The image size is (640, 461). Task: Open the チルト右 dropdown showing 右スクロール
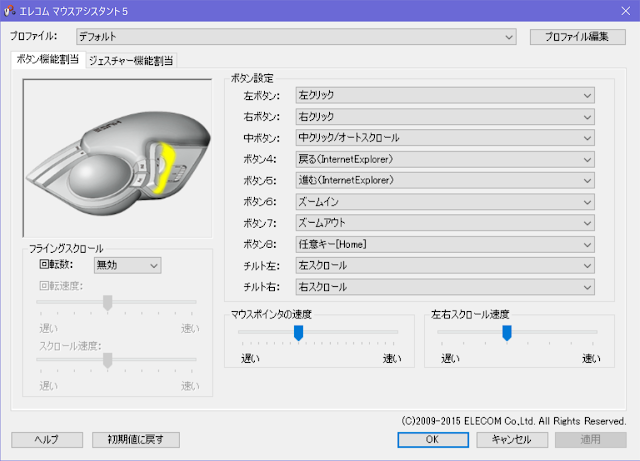tap(445, 287)
